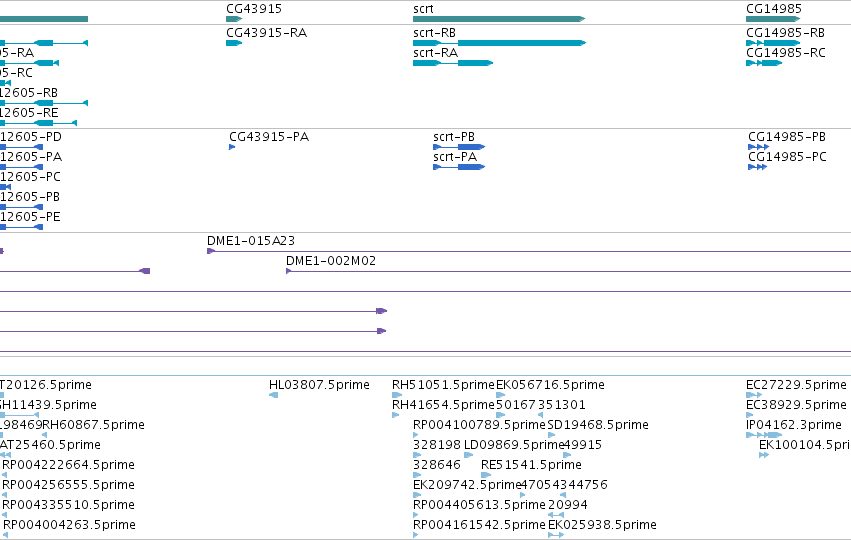The width and height of the screenshot is (851, 540).
Task: Click the RP004222664.5prime label
Action: pyautogui.click(x=68, y=465)
